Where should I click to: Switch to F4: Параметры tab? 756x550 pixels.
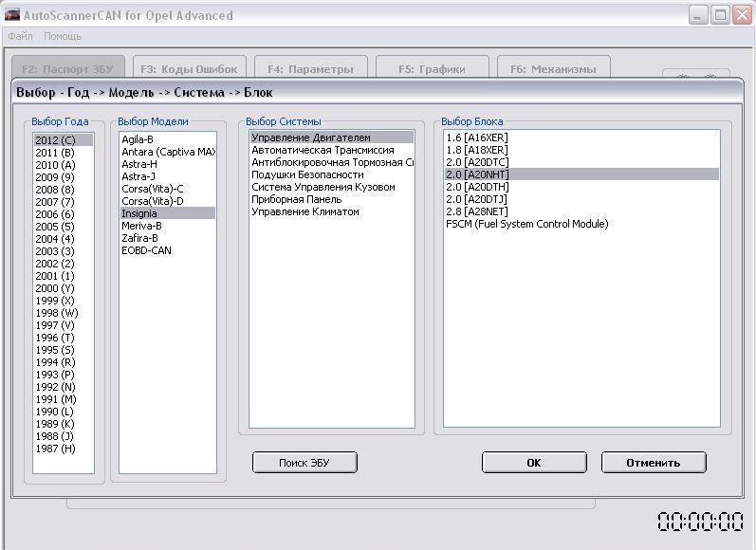point(310,69)
